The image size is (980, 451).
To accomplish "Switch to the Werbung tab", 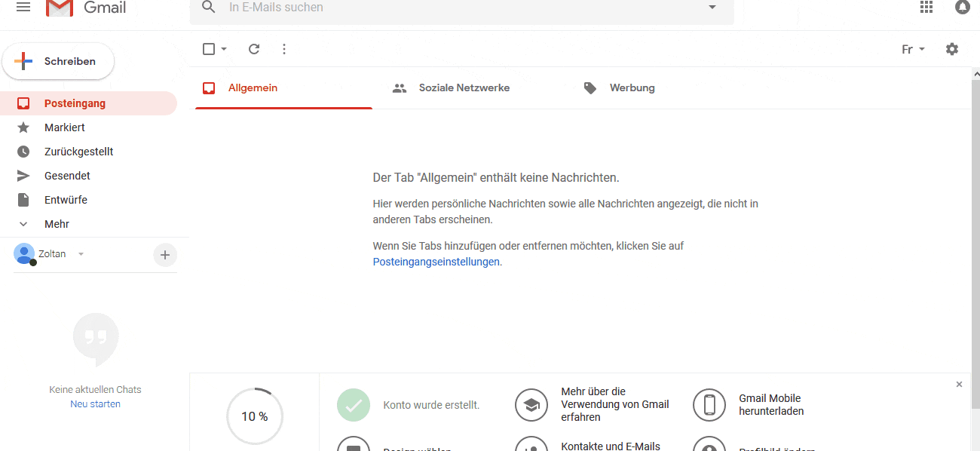I will click(x=632, y=88).
